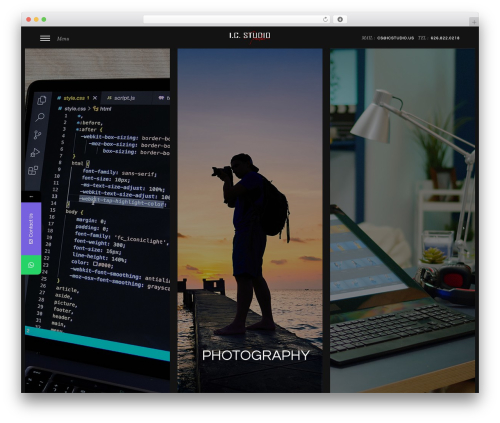Open the code editor laptop panel

(97, 220)
